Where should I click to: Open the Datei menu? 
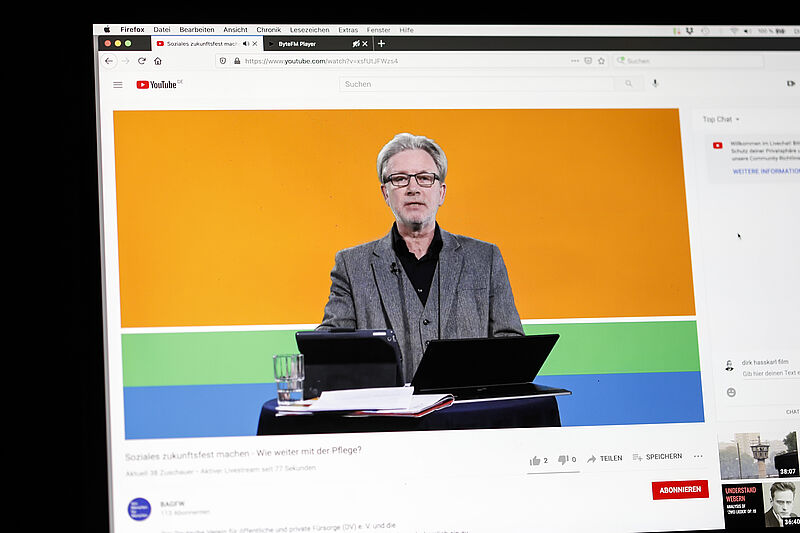[x=162, y=30]
